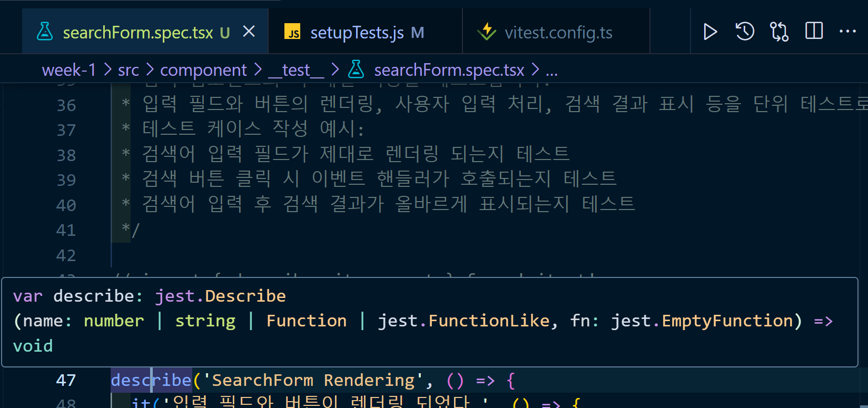Image resolution: width=868 pixels, height=408 pixels.
Task: Click line number 42 in the gutter
Action: (x=66, y=255)
